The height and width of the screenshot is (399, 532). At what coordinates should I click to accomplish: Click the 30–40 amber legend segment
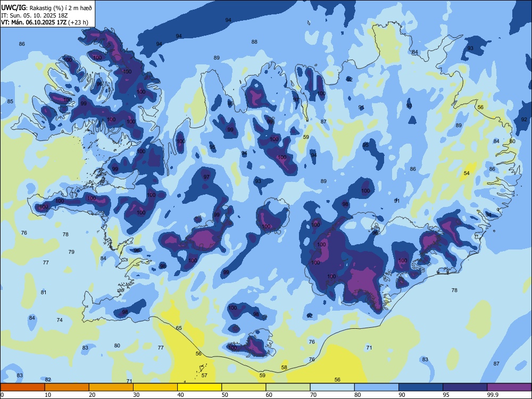(x=155, y=387)
